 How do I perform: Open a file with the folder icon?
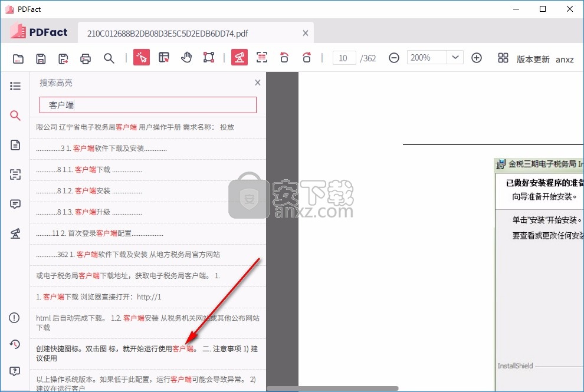[18, 58]
